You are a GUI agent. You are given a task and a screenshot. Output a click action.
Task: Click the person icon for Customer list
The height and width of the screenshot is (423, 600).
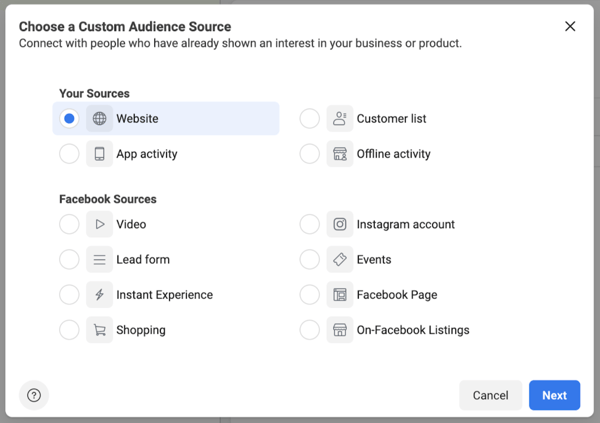340,119
